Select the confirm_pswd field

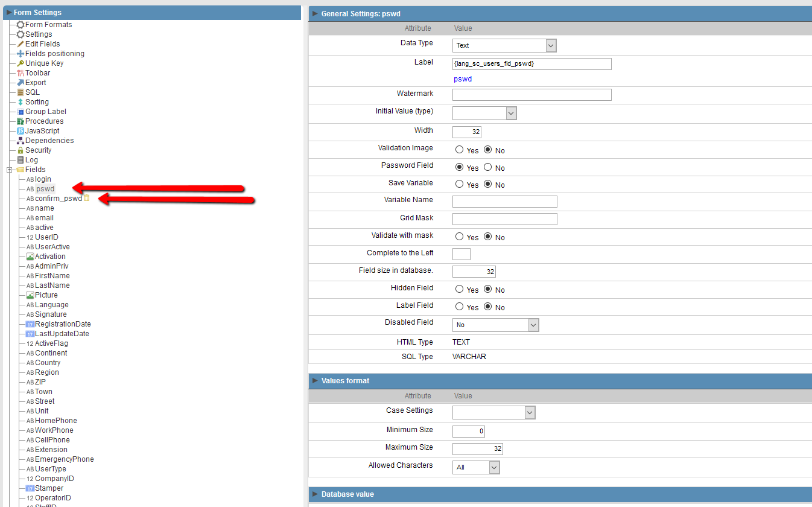click(59, 199)
